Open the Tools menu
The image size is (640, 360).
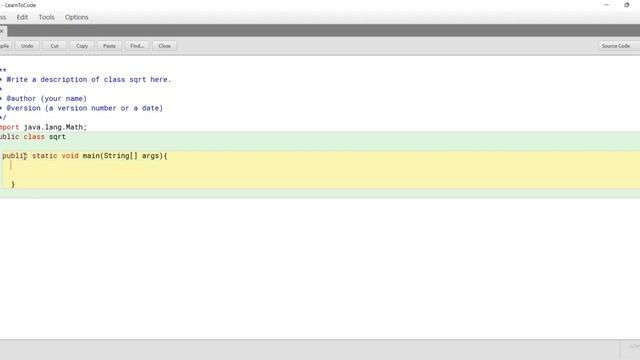click(47, 17)
